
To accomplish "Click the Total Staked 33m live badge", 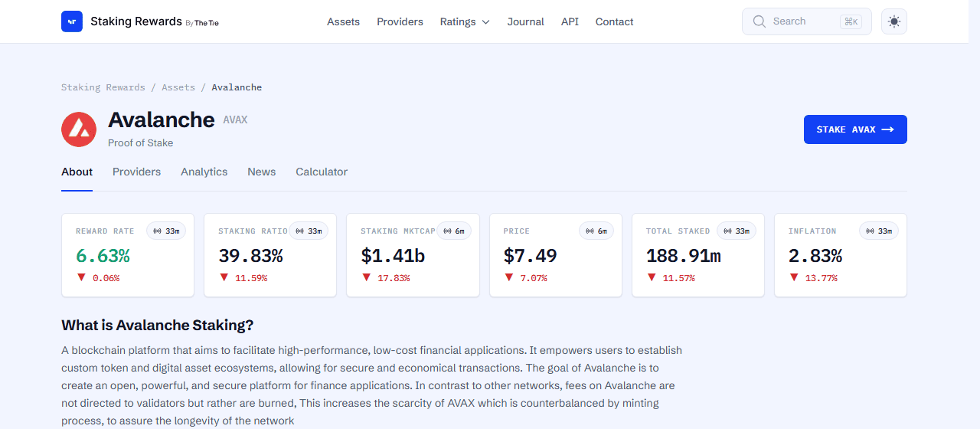I will [x=737, y=231].
